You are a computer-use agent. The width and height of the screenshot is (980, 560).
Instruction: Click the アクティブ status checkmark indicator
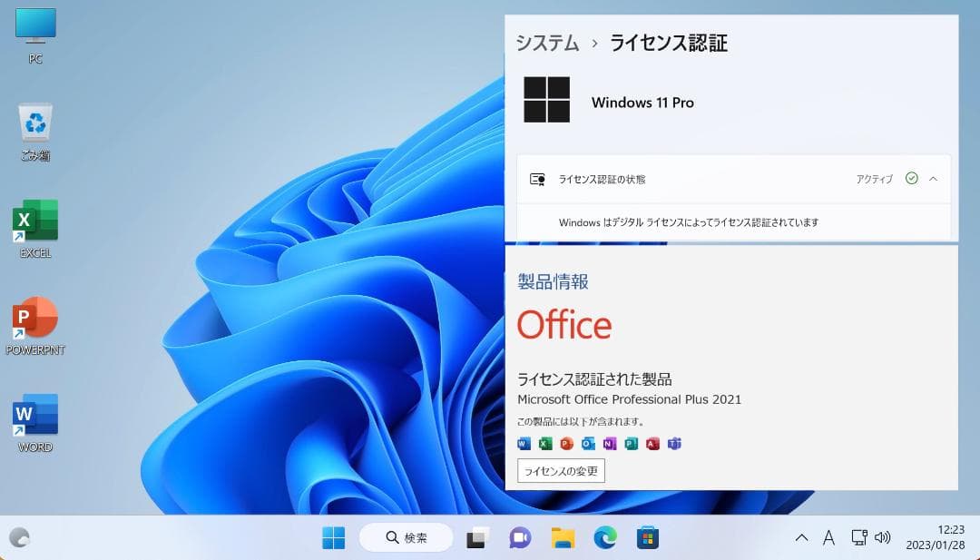pos(912,179)
